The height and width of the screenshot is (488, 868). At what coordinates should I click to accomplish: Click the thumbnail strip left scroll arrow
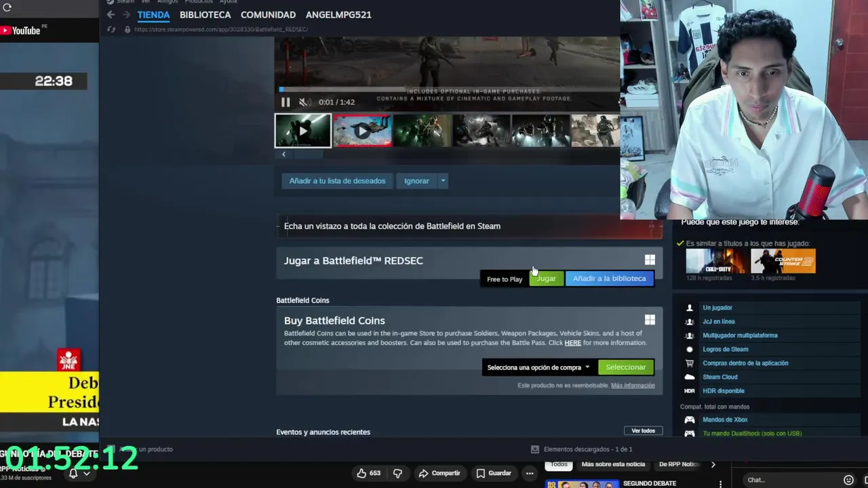[x=283, y=154]
